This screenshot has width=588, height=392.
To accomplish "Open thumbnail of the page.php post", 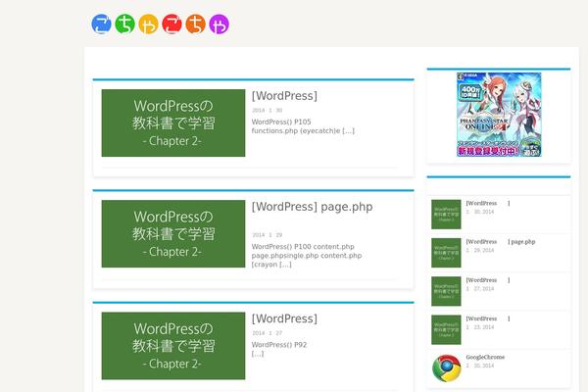I will pos(173,233).
